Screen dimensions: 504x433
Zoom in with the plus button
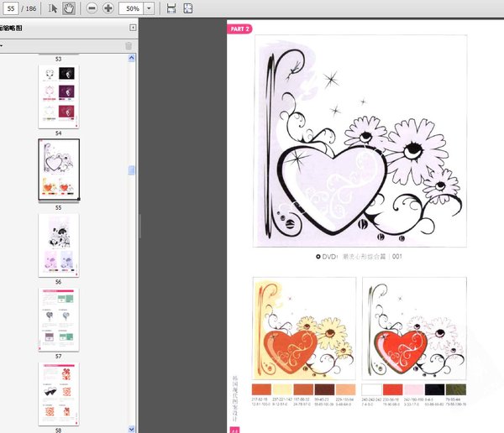click(108, 8)
